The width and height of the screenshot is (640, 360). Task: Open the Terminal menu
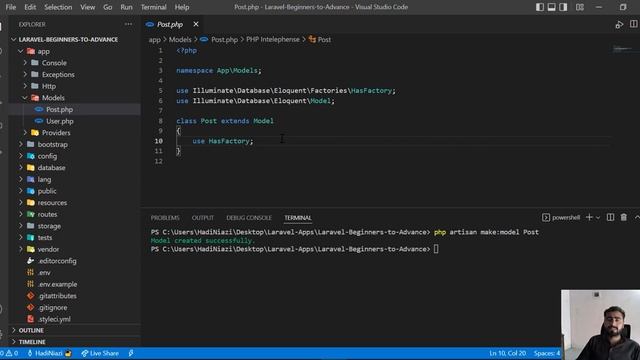pos(153,7)
